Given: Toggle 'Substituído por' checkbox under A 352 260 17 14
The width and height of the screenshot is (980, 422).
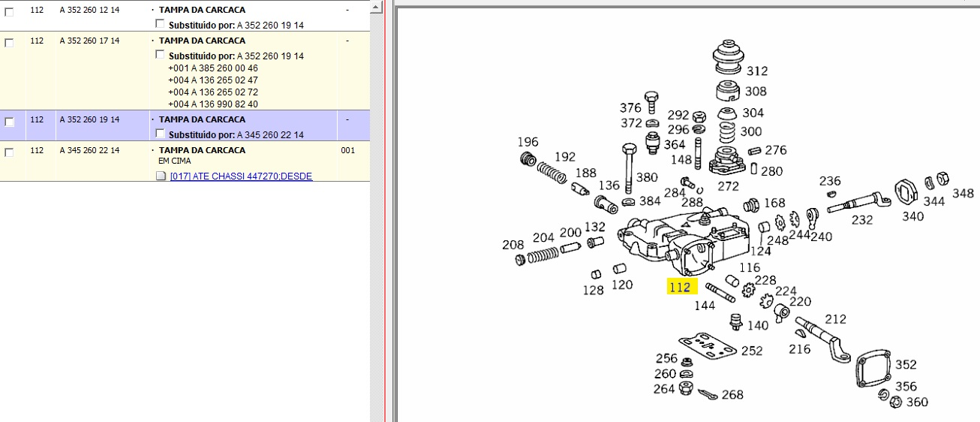Looking at the screenshot, I should click(159, 55).
